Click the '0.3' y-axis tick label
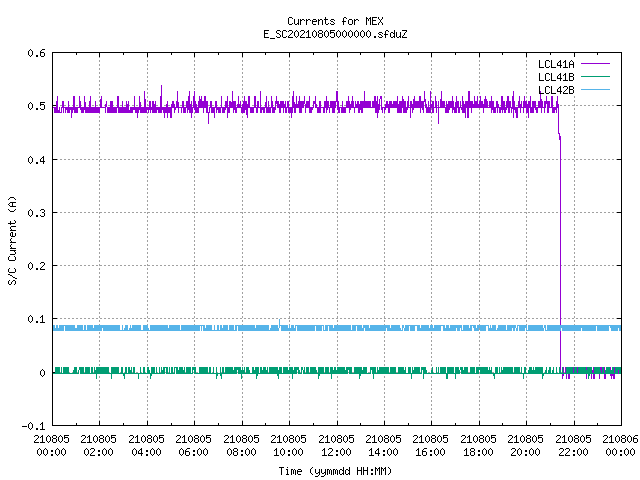This screenshot has height=480, width=640. [x=36, y=213]
